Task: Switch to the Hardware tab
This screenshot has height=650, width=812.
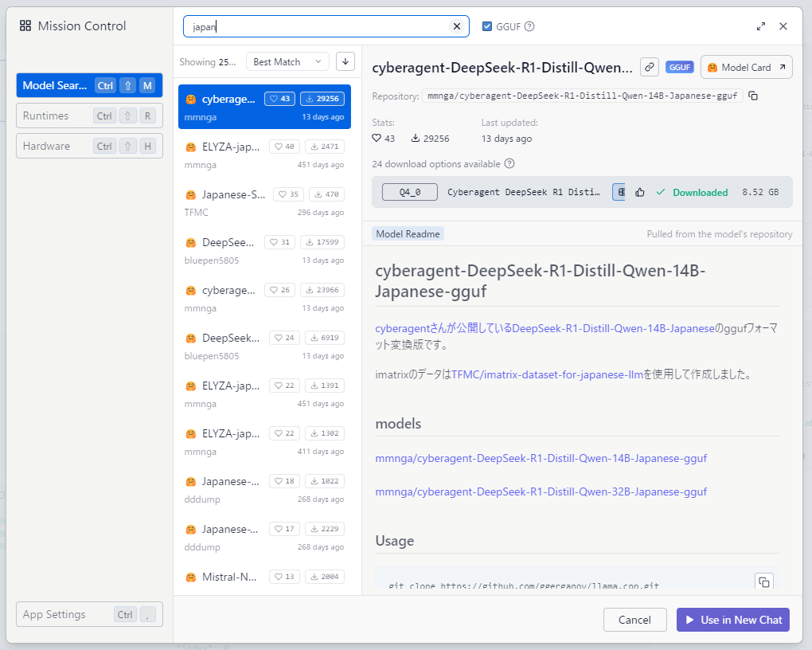Action: [x=89, y=147]
